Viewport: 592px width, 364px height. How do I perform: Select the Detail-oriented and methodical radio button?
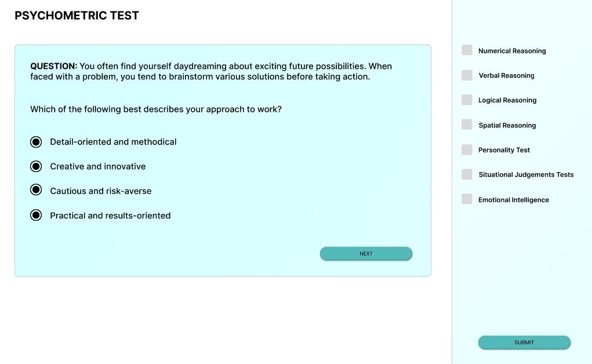tap(36, 142)
